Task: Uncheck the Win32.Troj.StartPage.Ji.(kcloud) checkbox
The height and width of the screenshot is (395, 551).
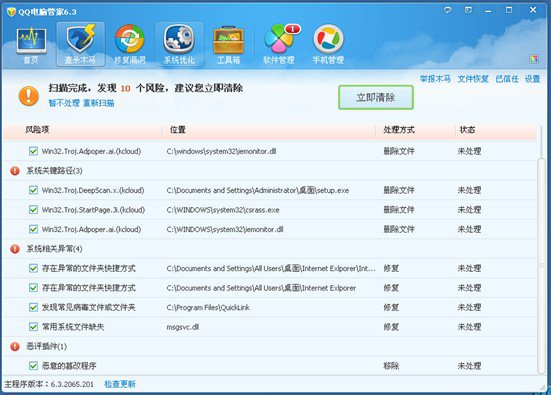Action: tap(33, 210)
